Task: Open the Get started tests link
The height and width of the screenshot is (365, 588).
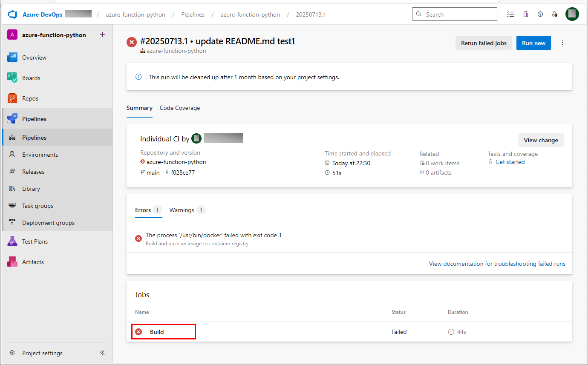Action: [510, 162]
